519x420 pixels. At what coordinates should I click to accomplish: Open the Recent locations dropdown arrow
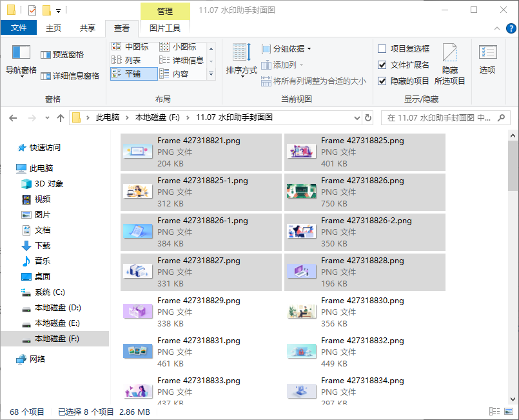pyautogui.click(x=47, y=118)
